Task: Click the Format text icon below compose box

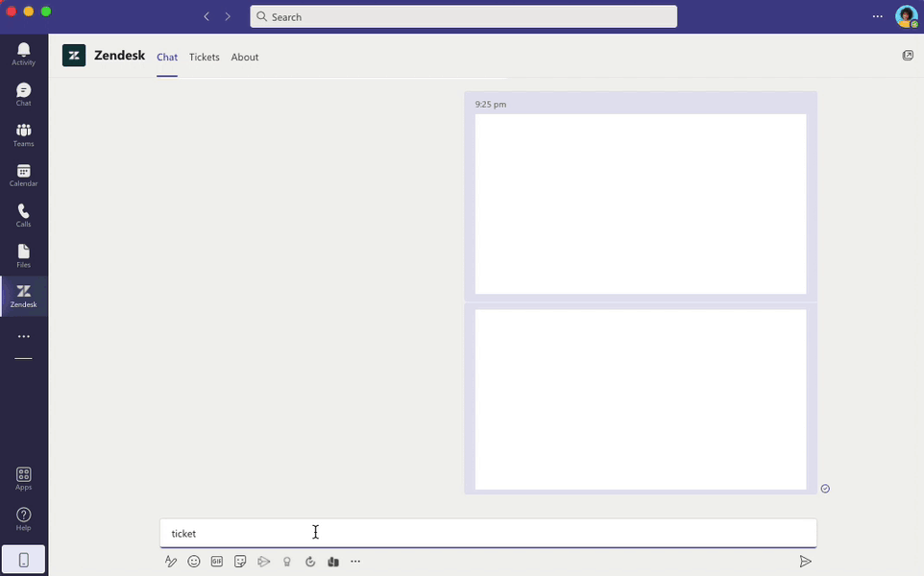Action: 171,562
